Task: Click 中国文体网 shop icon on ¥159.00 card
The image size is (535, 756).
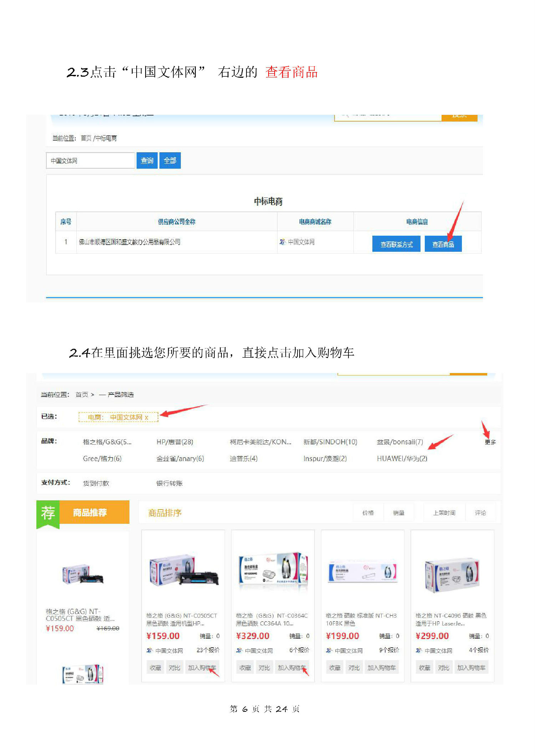Action: click(x=150, y=650)
